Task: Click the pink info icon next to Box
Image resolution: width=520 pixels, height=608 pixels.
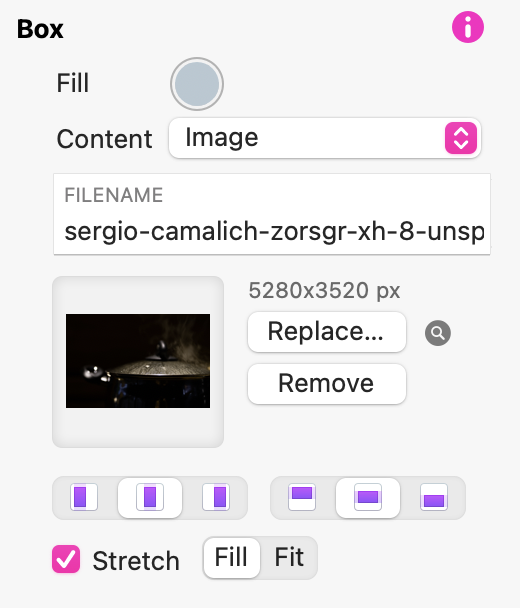Action: pyautogui.click(x=468, y=27)
